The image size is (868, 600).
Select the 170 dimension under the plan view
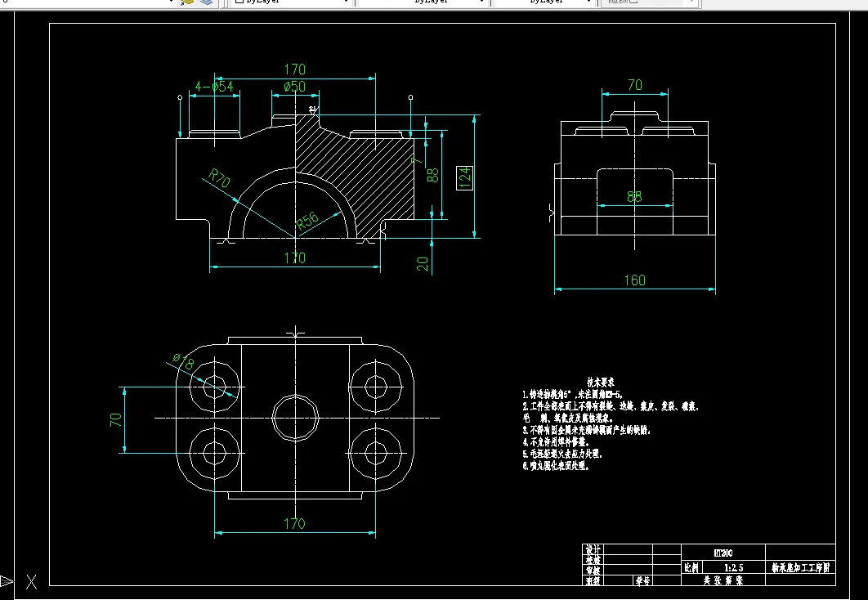click(294, 524)
